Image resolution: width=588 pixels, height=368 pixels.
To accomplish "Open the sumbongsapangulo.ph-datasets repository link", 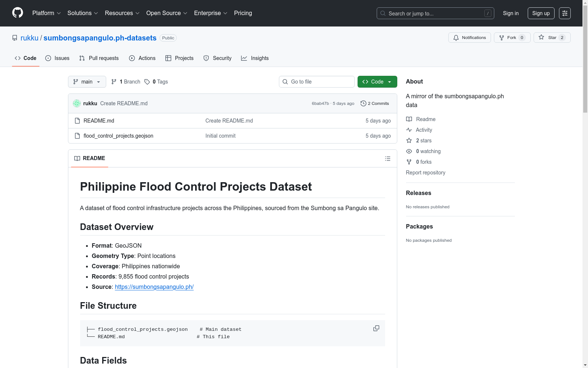I will [x=100, y=38].
